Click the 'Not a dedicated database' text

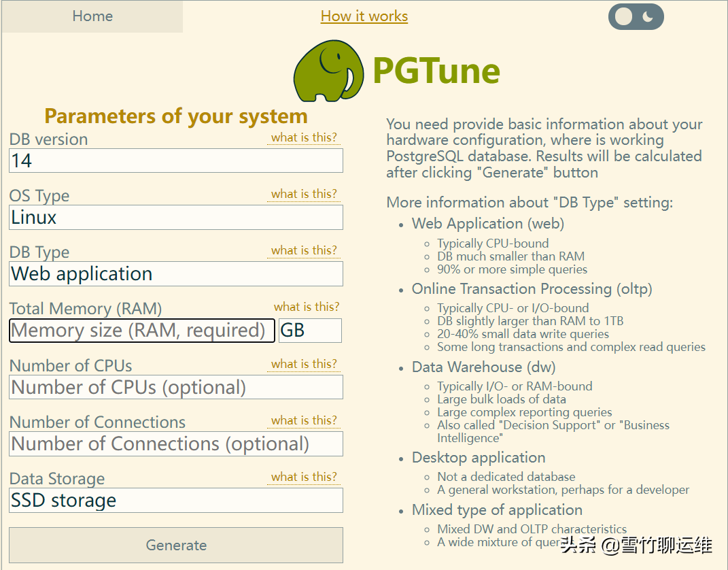coord(506,477)
